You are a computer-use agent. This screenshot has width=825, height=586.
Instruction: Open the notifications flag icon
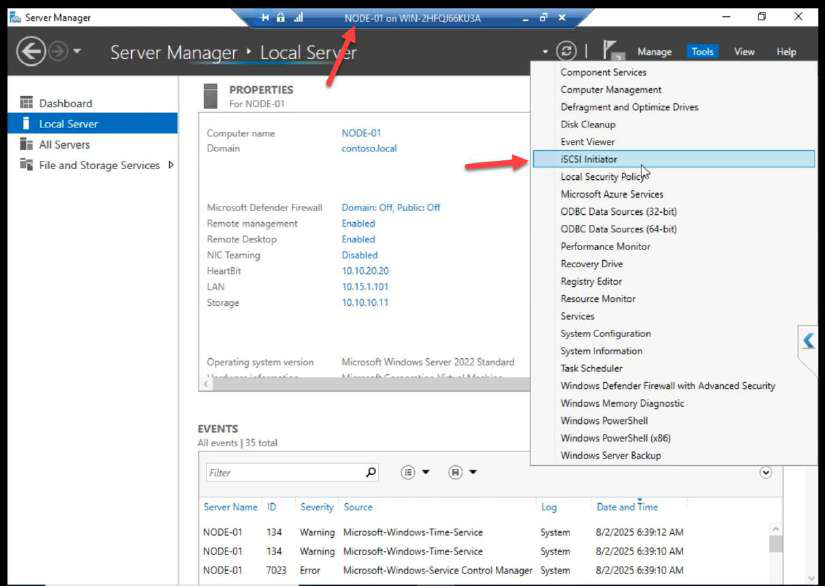(611, 52)
